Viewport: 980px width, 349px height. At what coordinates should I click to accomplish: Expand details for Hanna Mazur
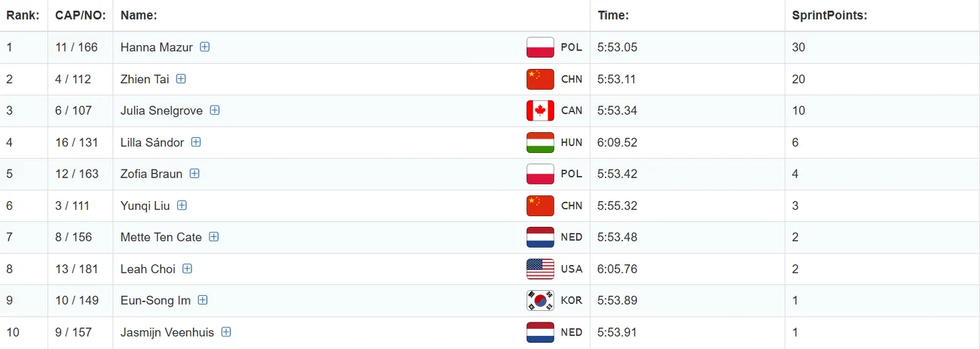pyautogui.click(x=204, y=47)
